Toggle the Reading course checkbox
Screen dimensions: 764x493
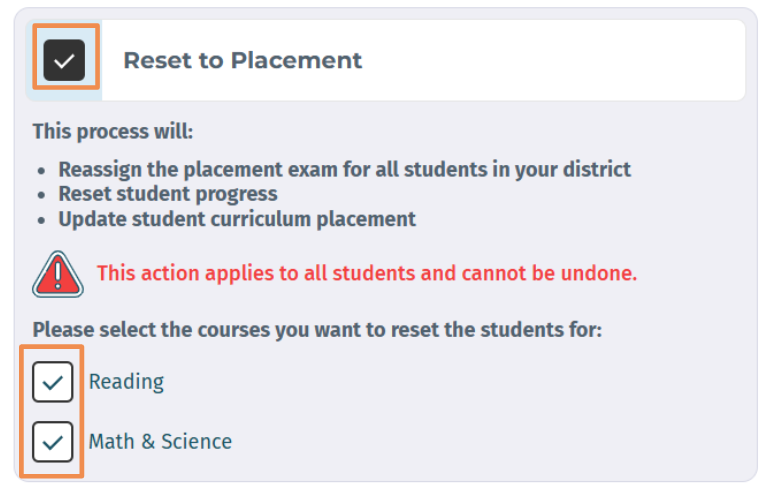click(53, 382)
